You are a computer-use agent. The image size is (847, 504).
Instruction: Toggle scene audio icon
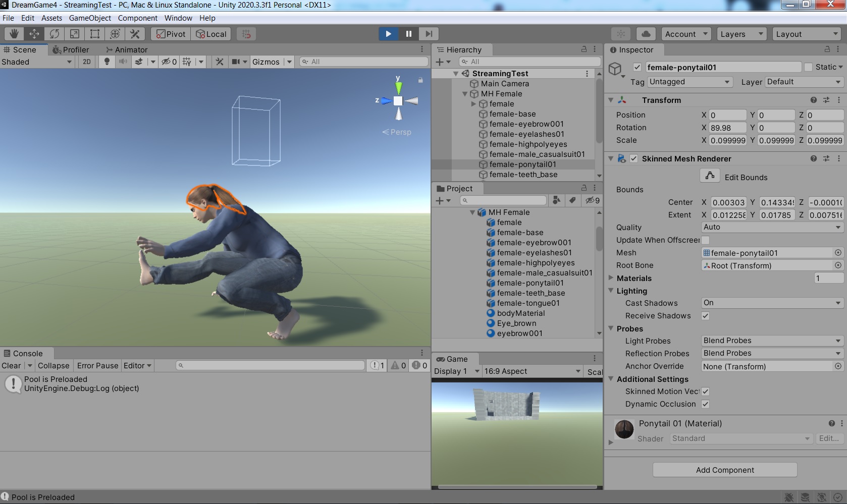pos(123,62)
